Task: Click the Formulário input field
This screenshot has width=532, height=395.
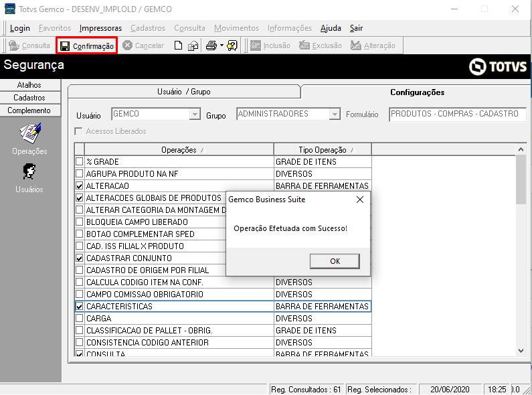Action: click(x=457, y=114)
